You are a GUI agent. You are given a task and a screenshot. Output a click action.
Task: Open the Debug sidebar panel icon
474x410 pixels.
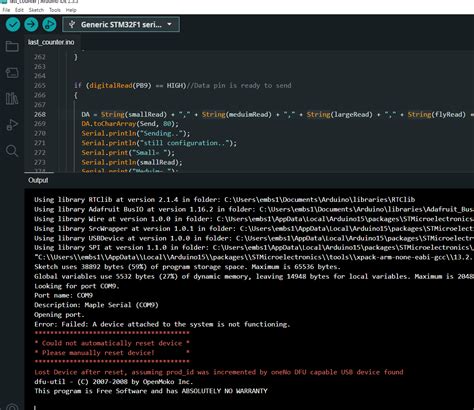click(x=12, y=125)
